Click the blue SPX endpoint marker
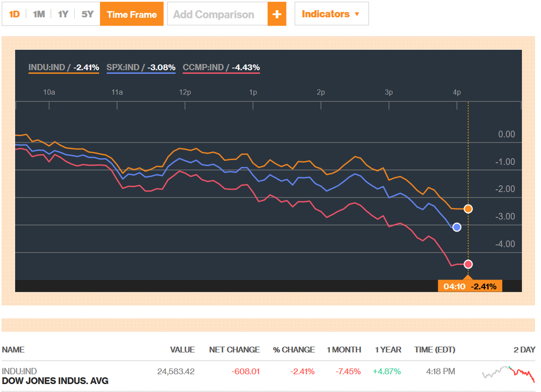This screenshot has height=392, width=541. click(457, 227)
